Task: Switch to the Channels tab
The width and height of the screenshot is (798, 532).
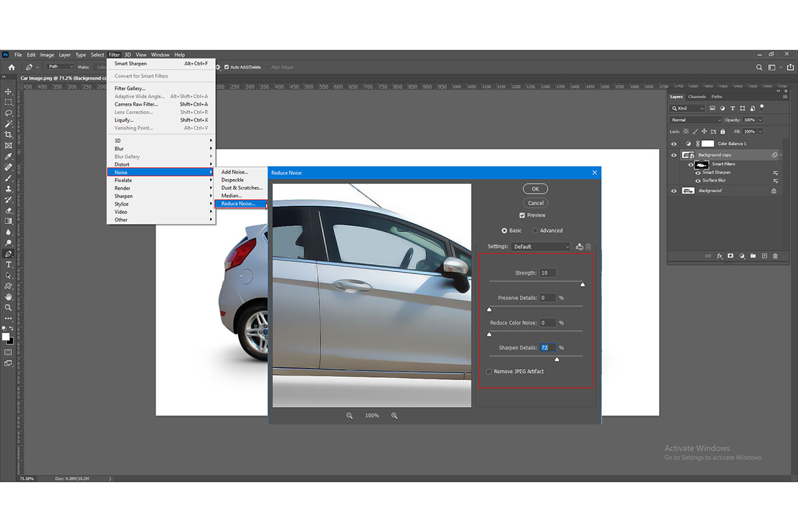Action: tap(697, 97)
